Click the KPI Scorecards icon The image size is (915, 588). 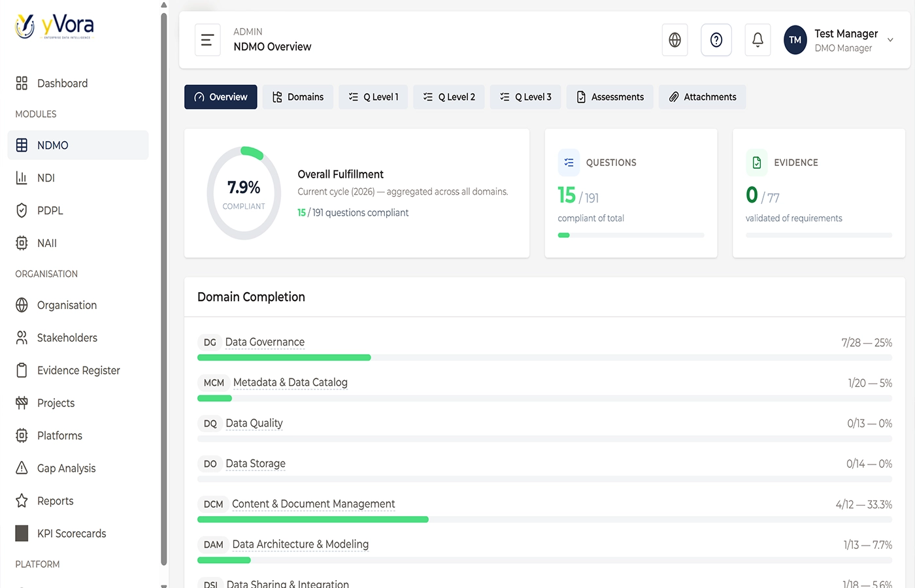22,534
